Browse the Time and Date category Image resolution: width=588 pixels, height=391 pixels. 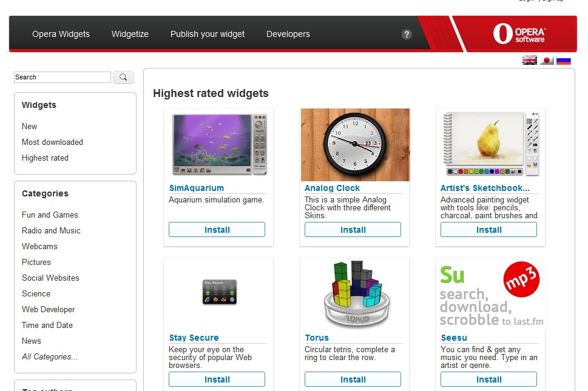[47, 325]
